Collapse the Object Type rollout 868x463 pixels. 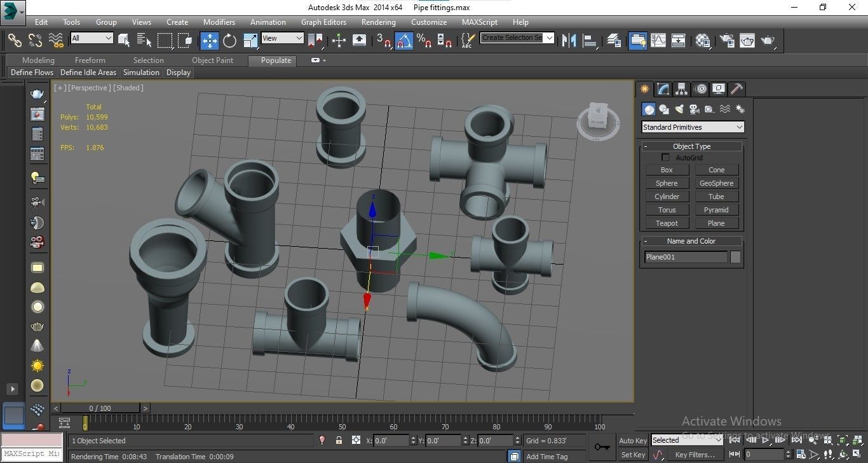(692, 146)
